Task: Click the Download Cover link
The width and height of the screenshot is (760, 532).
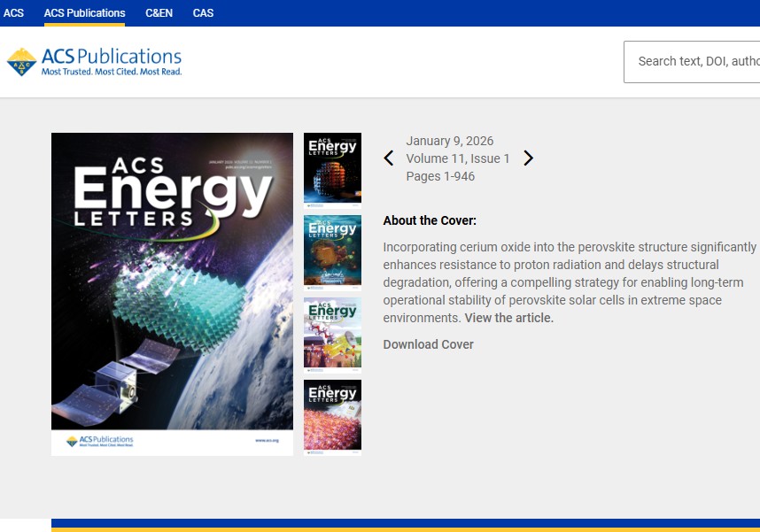Action: tap(429, 344)
